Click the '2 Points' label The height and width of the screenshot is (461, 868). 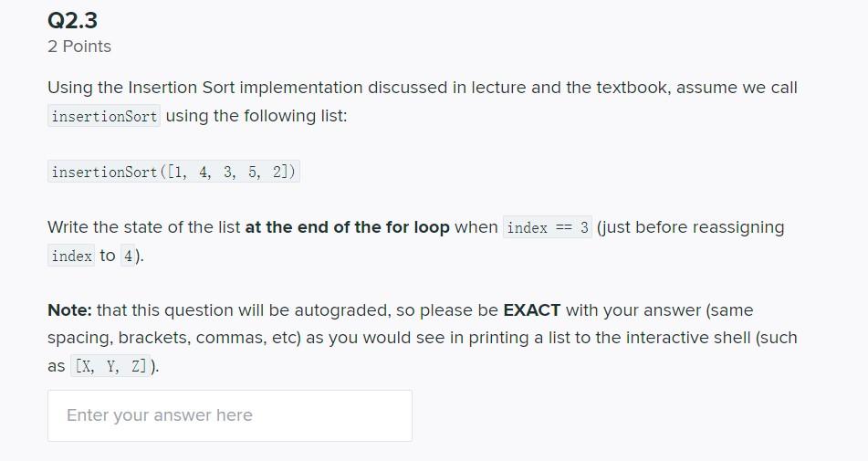[79, 47]
